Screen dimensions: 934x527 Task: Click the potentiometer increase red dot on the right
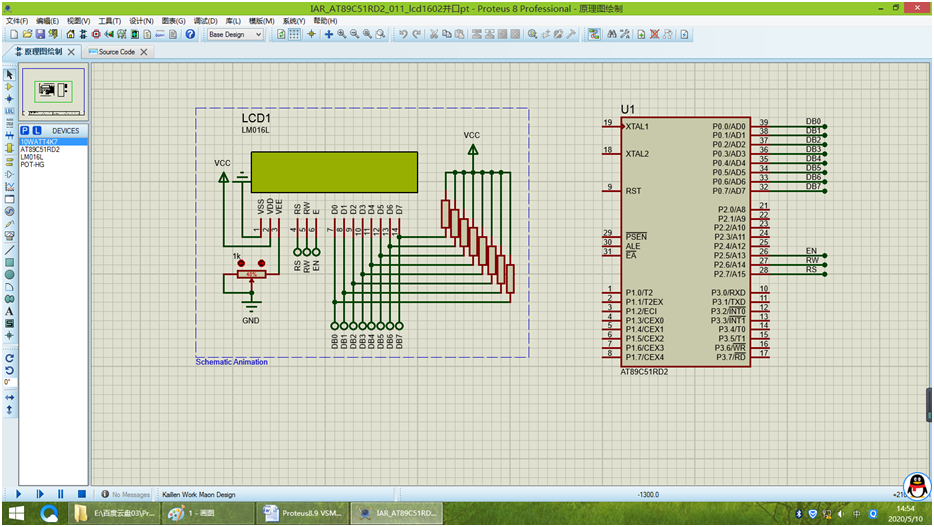[261, 263]
